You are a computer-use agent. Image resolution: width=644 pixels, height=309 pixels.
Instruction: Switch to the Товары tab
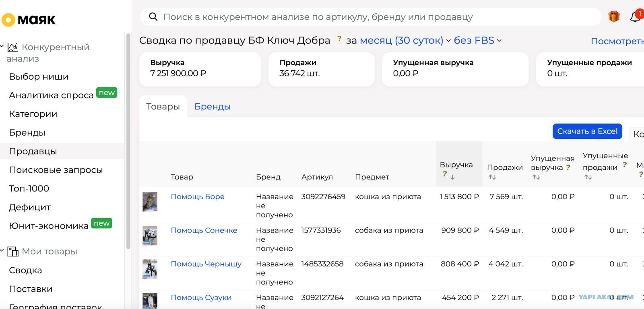pyautogui.click(x=163, y=107)
